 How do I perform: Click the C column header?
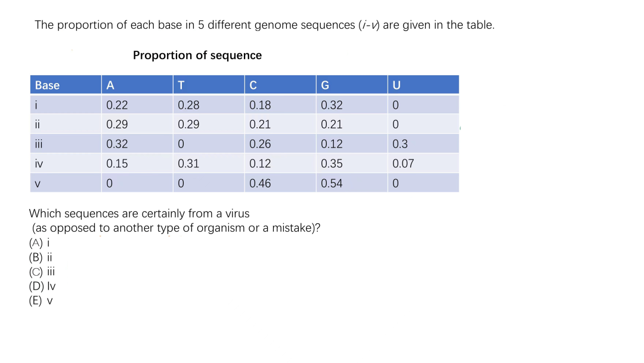pyautogui.click(x=280, y=85)
